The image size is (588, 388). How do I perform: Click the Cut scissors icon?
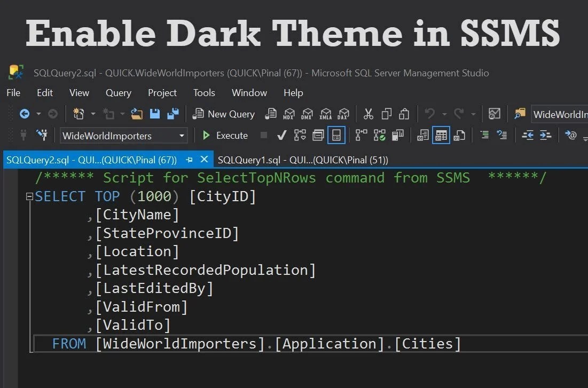pyautogui.click(x=369, y=114)
